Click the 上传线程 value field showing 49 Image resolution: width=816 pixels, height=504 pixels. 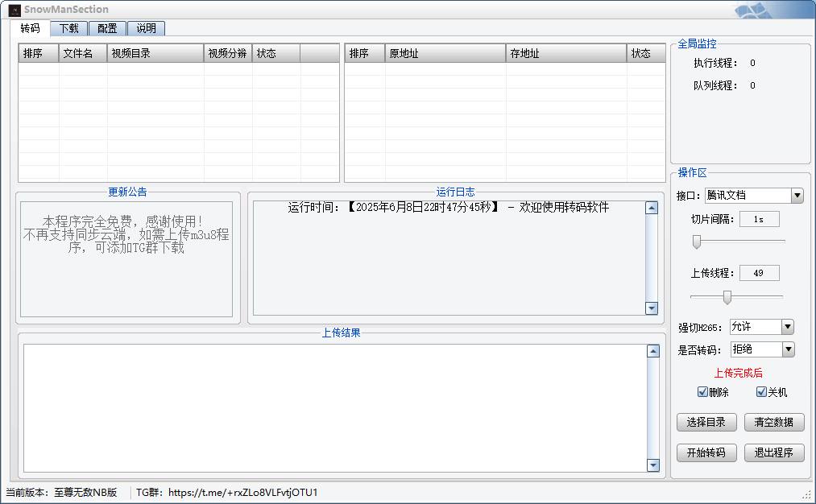759,272
